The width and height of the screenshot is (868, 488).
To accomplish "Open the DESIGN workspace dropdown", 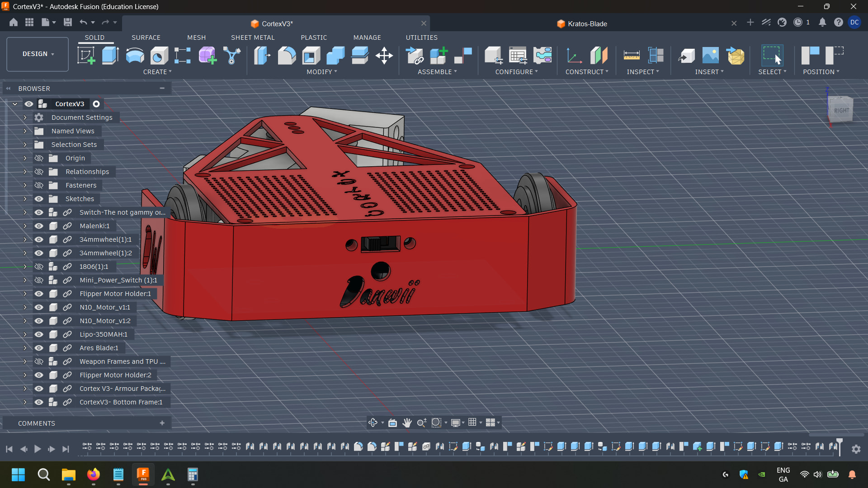I will [x=38, y=54].
